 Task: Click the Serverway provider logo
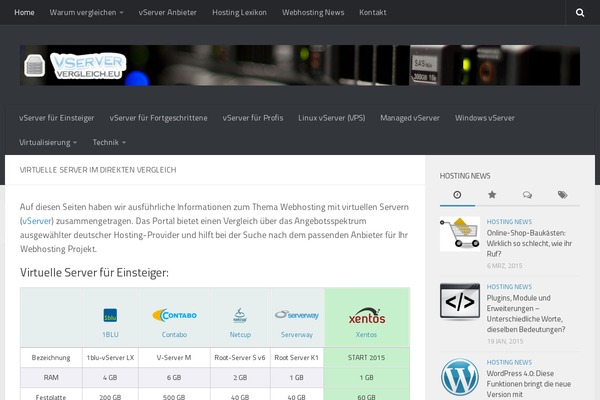click(x=297, y=315)
